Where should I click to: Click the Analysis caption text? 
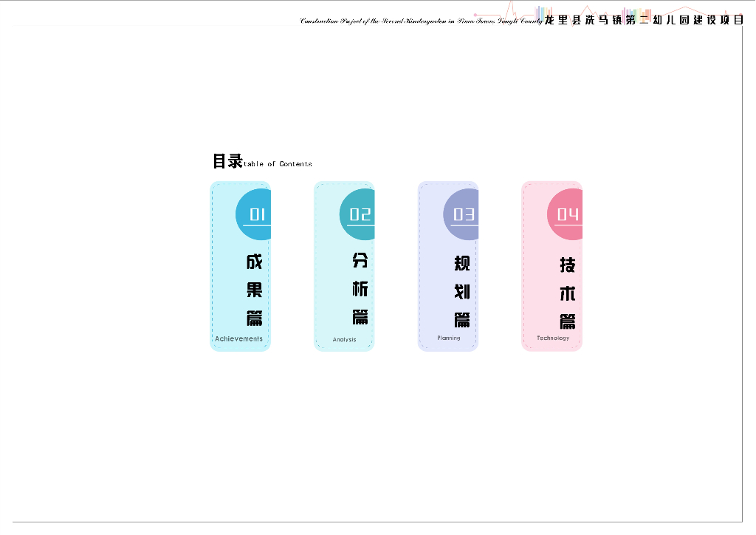point(344,340)
